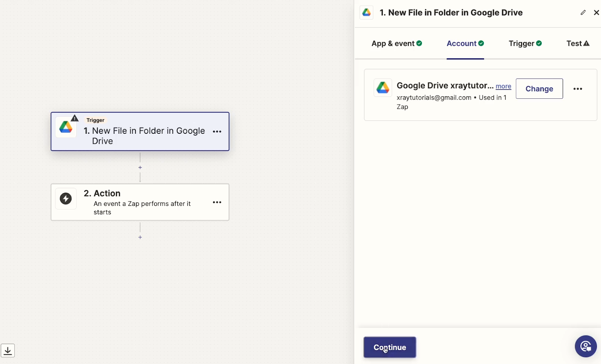Click the Google Drive icon on the trigger step

point(66,128)
